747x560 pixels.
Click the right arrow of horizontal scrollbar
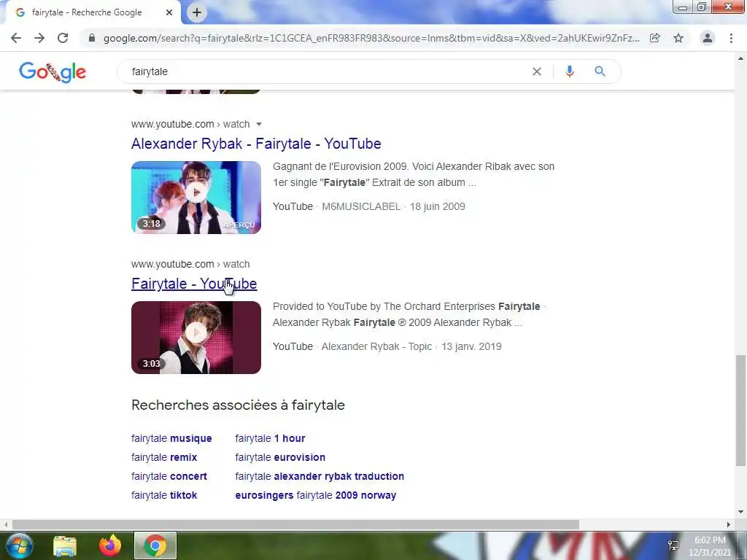pyautogui.click(x=729, y=525)
